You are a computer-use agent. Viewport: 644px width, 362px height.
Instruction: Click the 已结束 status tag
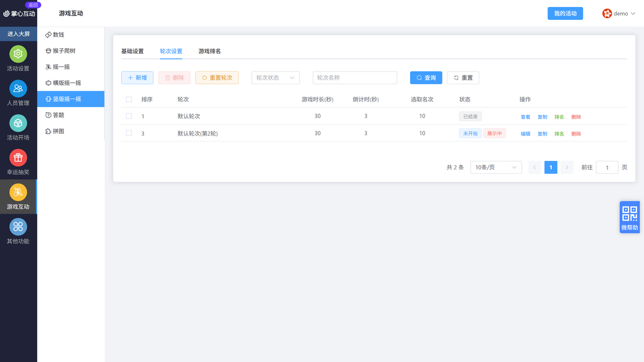tap(471, 116)
